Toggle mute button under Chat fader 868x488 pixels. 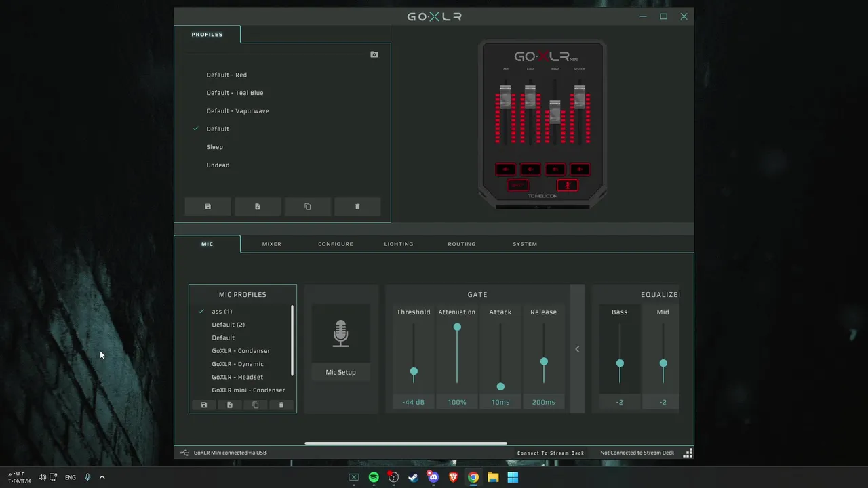pos(530,169)
